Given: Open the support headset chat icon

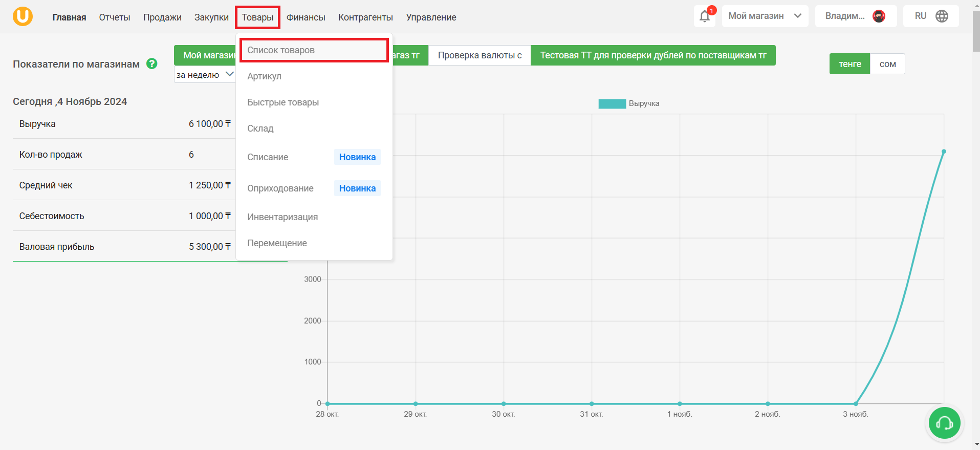Looking at the screenshot, I should click(944, 423).
